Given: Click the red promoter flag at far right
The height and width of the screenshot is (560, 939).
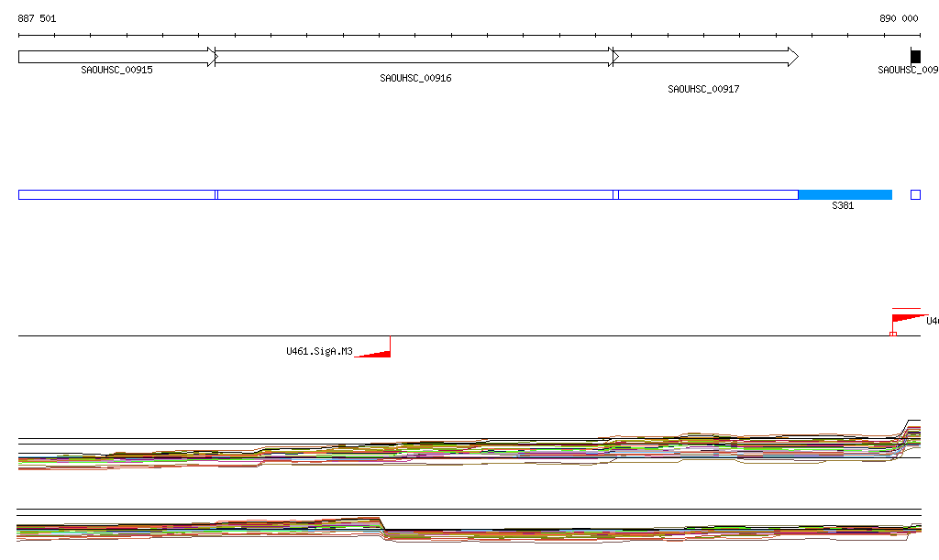Looking at the screenshot, I should (908, 317).
